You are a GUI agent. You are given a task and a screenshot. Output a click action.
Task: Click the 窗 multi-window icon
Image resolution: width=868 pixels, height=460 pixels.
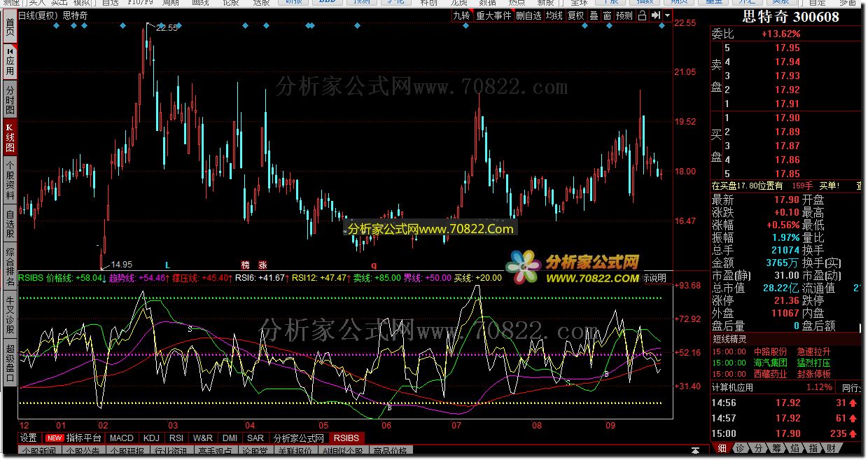[607, 15]
